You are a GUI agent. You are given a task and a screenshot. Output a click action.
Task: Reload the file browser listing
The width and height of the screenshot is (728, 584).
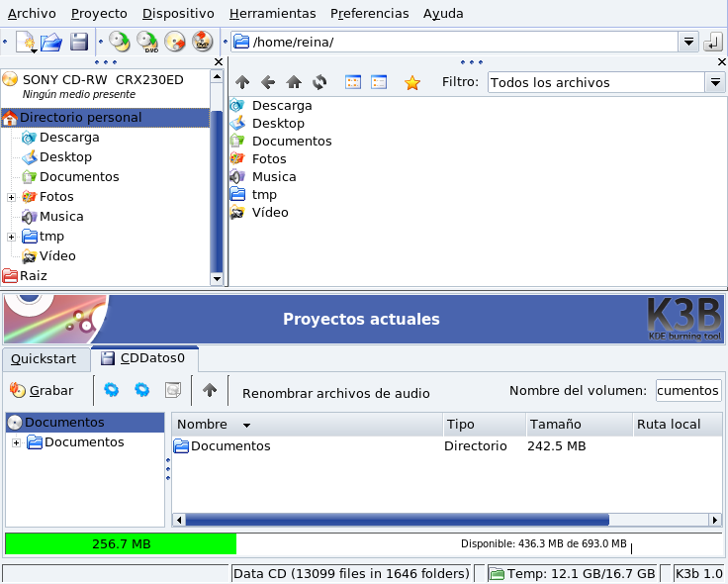(319, 83)
